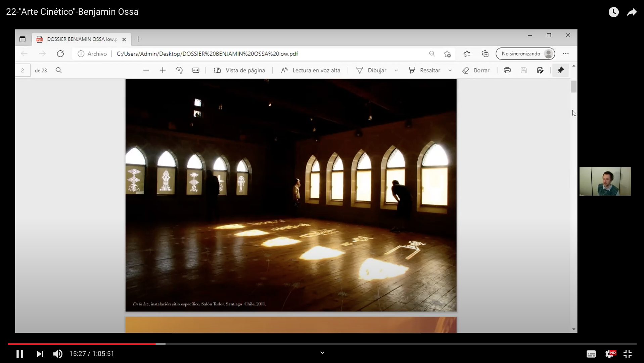
Task: Open the Resaltar options dropdown arrow
Action: point(450,71)
